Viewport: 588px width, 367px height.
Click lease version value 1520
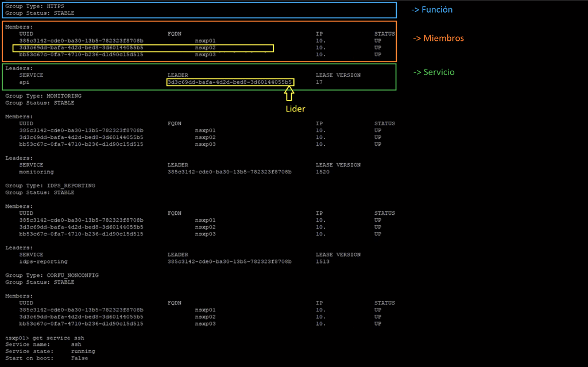click(322, 172)
